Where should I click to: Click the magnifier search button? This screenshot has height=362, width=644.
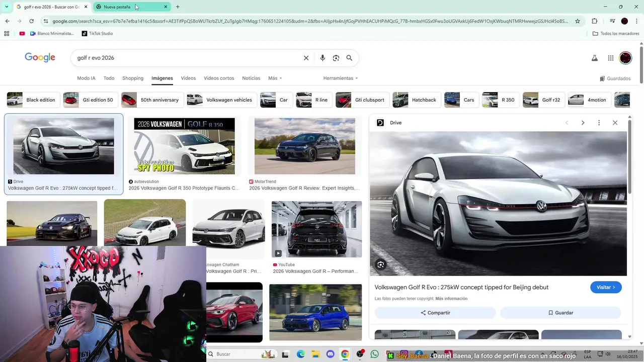349,58
